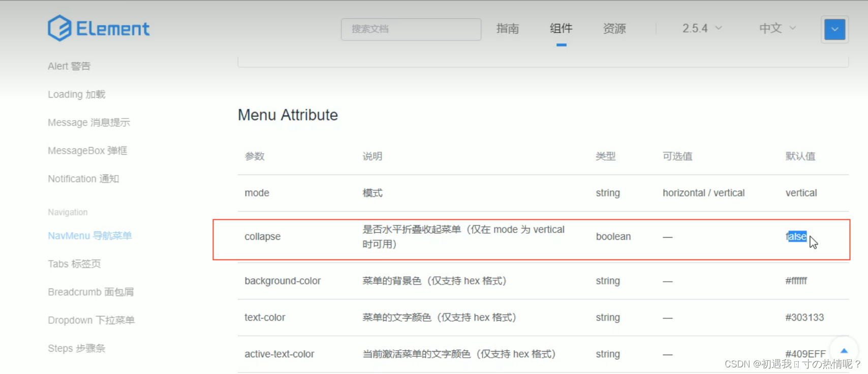Click the Menu Attribute heading

[x=288, y=115]
